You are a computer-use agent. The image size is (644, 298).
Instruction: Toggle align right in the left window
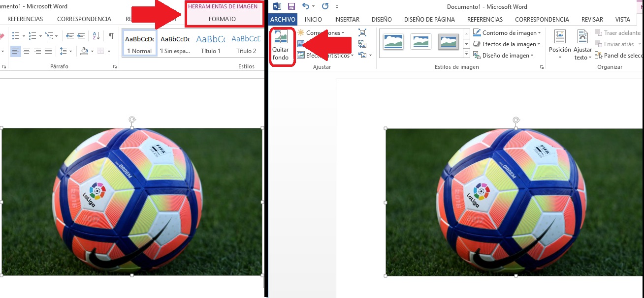37,51
